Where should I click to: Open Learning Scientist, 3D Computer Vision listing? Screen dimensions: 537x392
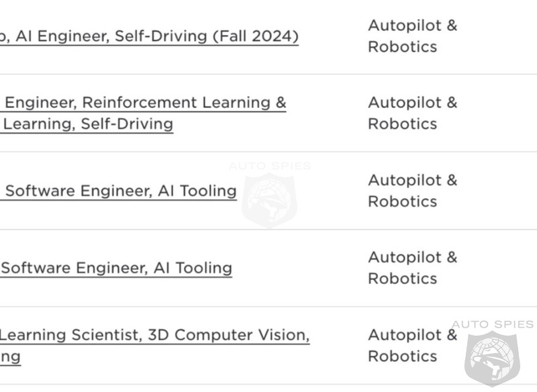[x=155, y=335]
